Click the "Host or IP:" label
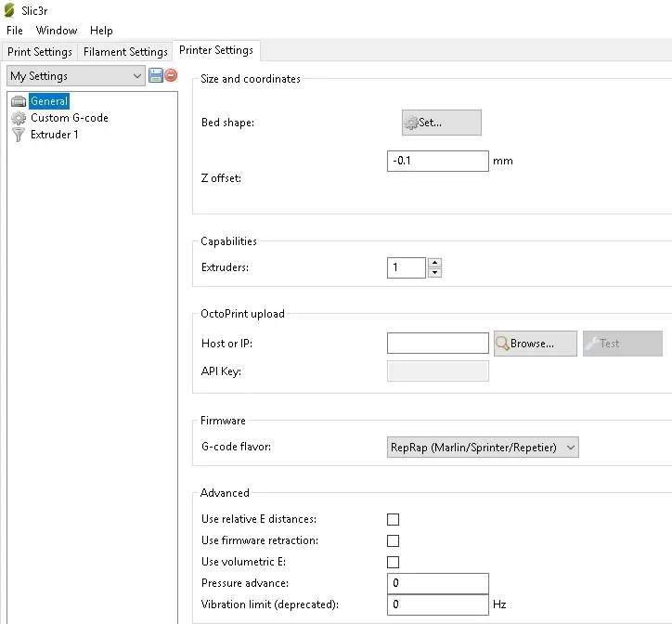This screenshot has height=624, width=672. click(226, 344)
